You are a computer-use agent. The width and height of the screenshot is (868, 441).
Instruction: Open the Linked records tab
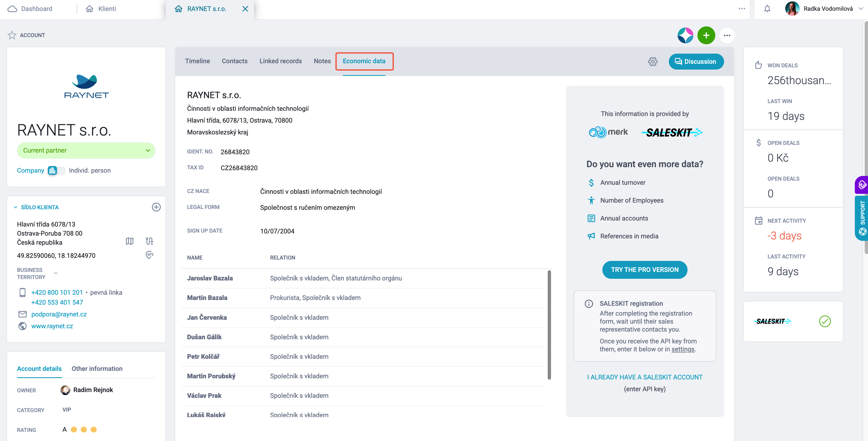coord(281,61)
